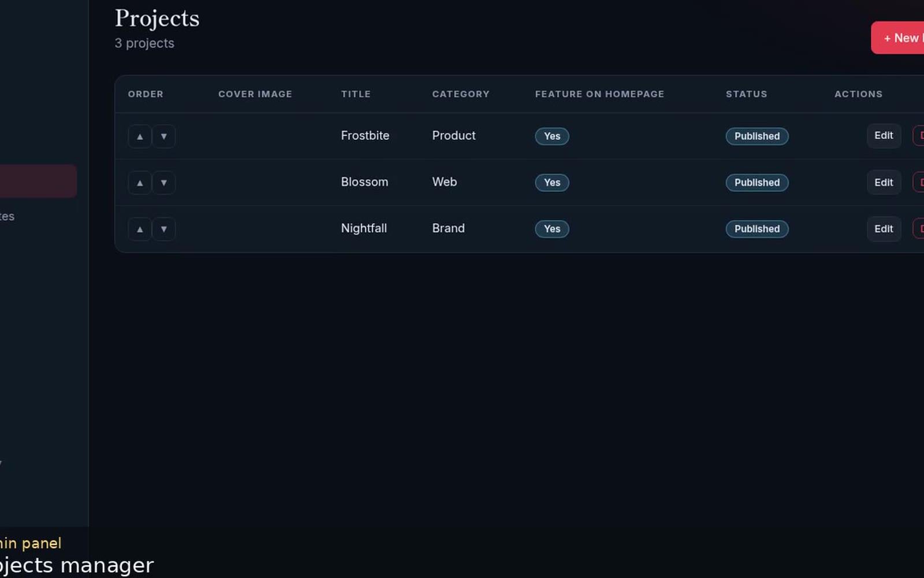Click Published status badge of Blossom

point(757,183)
